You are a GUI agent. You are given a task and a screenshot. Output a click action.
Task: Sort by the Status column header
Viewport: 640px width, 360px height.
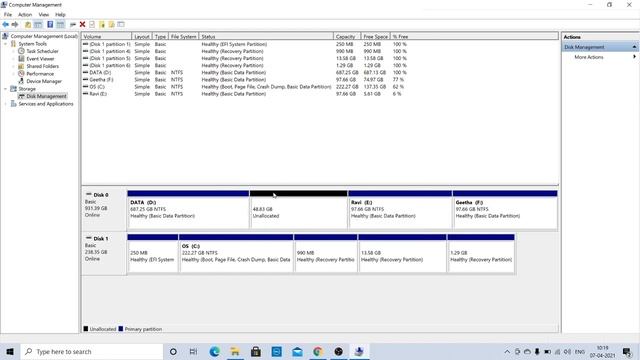[266, 36]
